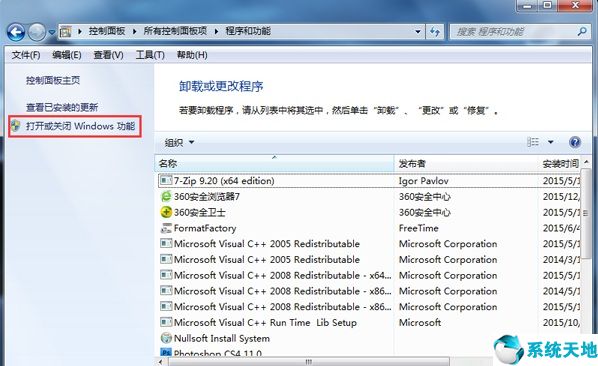This screenshot has height=366, width=598.
Task: Click Igor Pavlov publisher cell
Action: point(424,181)
